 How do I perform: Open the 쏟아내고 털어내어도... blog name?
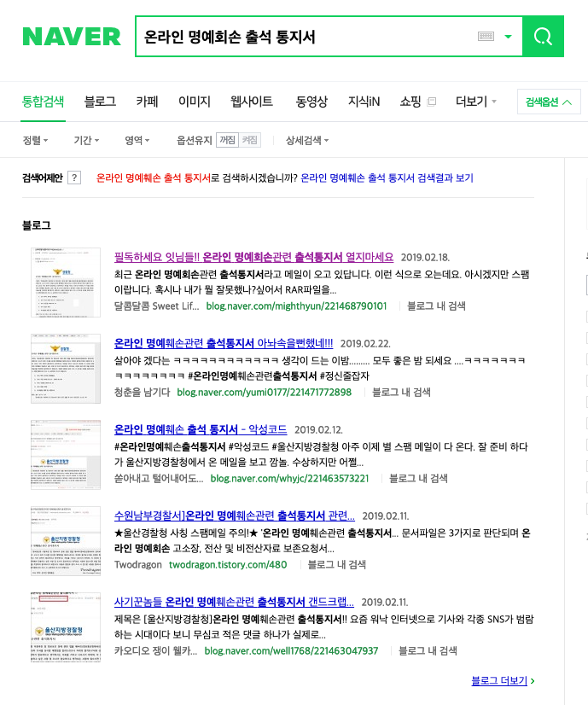(159, 479)
